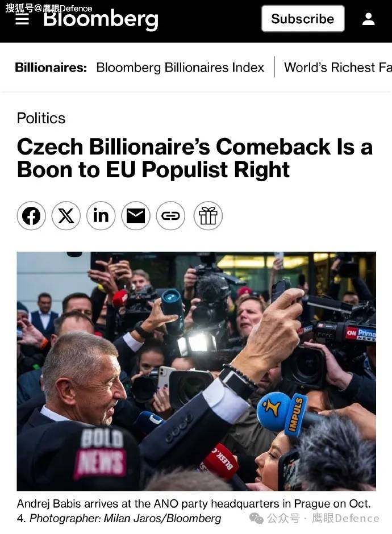Click the user account profile icon
Image resolution: width=392 pixels, height=534 pixels.
coord(368,19)
